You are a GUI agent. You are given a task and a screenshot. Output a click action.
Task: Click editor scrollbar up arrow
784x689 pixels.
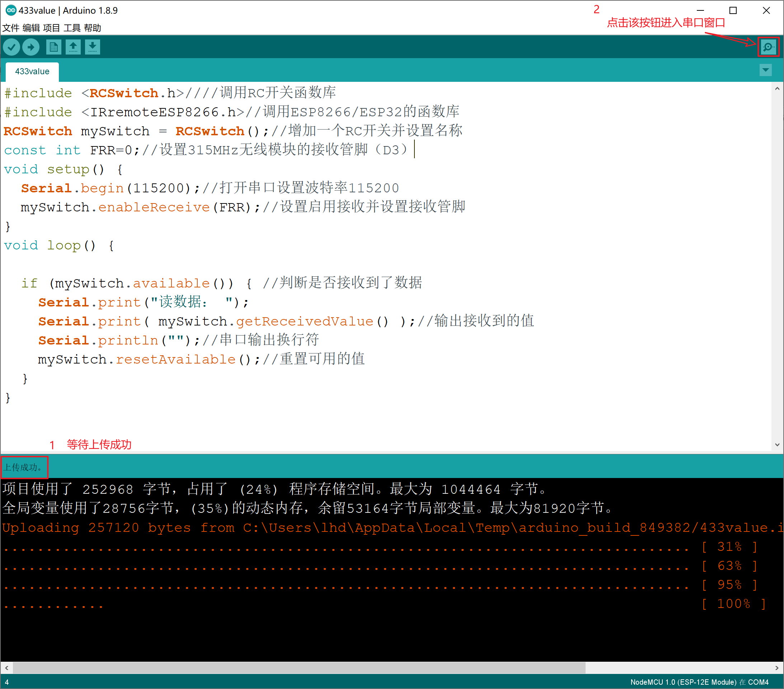pyautogui.click(x=777, y=89)
